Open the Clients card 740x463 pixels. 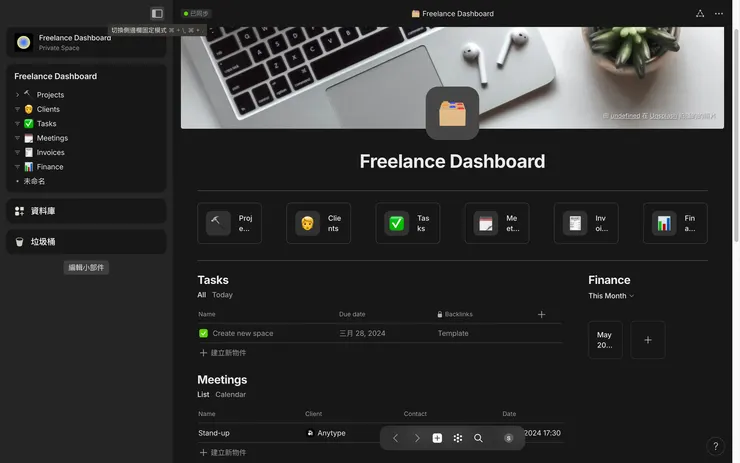(319, 223)
